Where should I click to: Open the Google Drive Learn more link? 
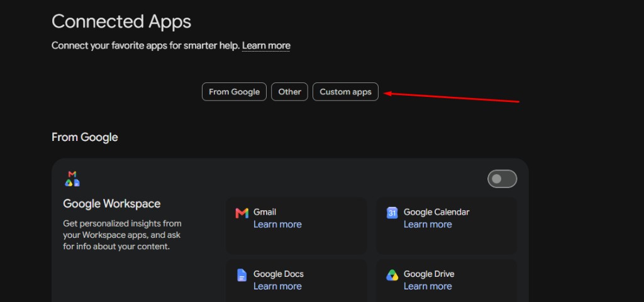pos(428,286)
